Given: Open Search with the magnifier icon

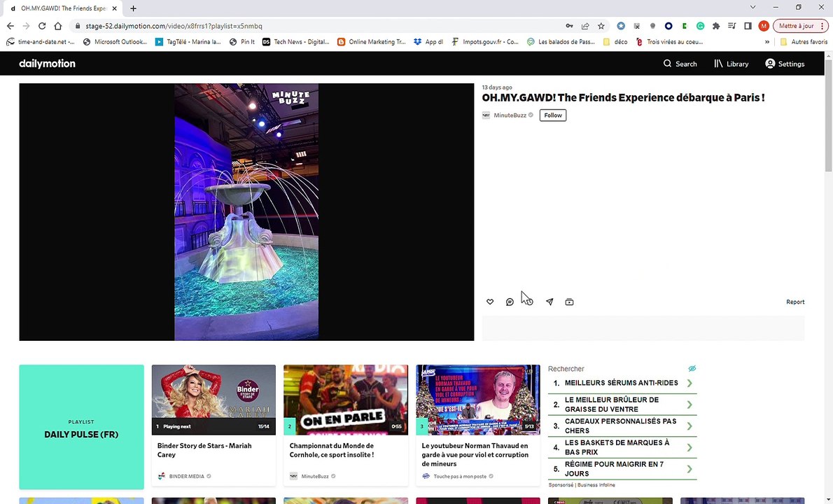Looking at the screenshot, I should [680, 64].
